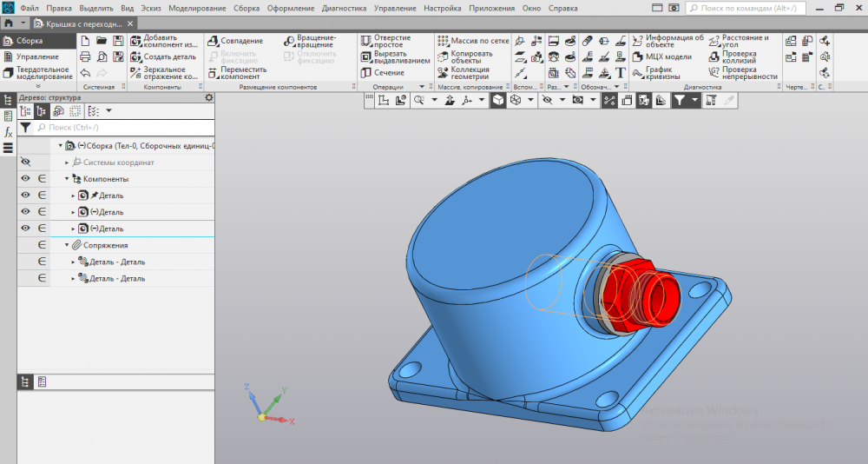Hide the pinned Деталь component
The width and height of the screenshot is (868, 464).
[25, 196]
